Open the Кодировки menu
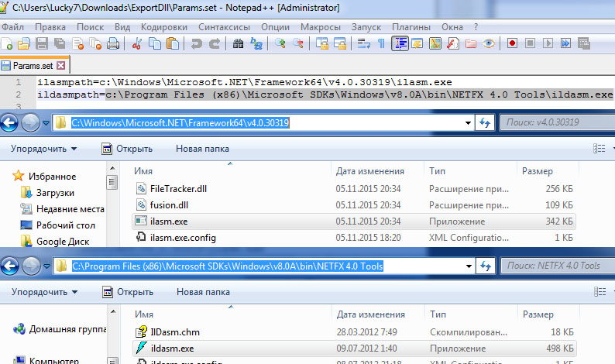The height and width of the screenshot is (364, 615). (x=164, y=27)
